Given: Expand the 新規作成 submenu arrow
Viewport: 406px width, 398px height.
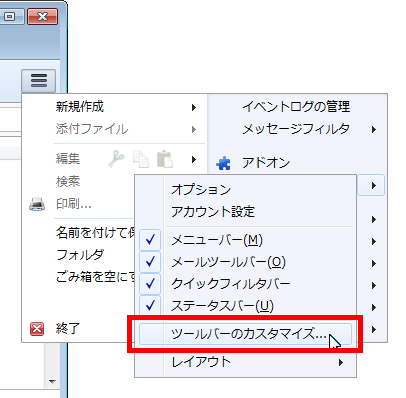Looking at the screenshot, I should 194,107.
